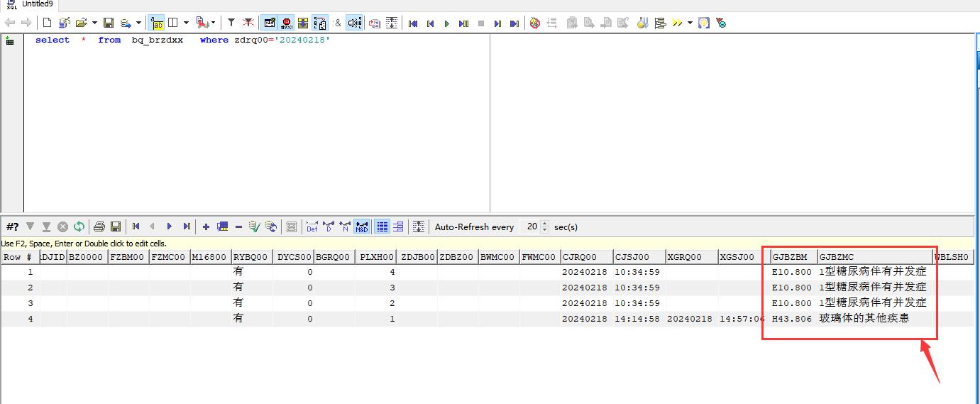The image size is (980, 404).
Task: Click the CJRQ00 column header
Action: point(587,257)
